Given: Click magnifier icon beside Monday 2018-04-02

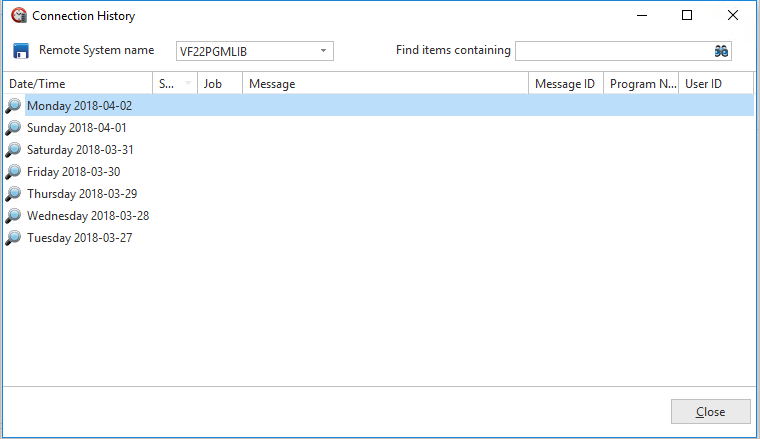Looking at the screenshot, I should pyautogui.click(x=13, y=106).
